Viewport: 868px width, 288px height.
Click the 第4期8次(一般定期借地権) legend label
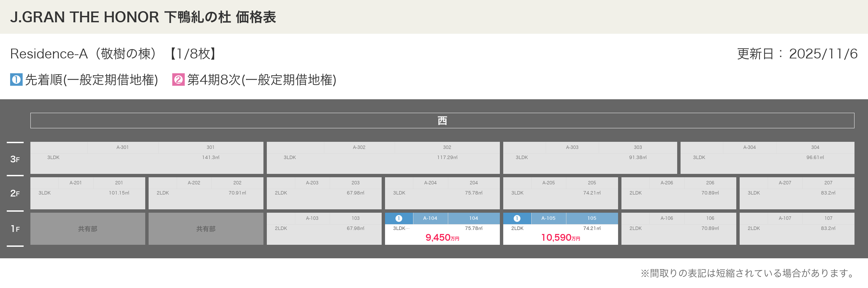262,80
